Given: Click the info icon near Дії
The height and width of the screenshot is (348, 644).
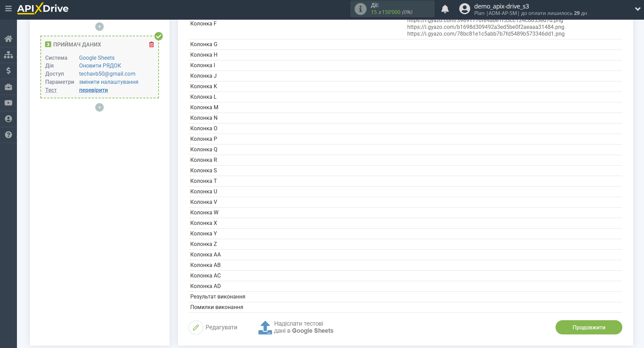Looking at the screenshot, I should click(x=360, y=9).
